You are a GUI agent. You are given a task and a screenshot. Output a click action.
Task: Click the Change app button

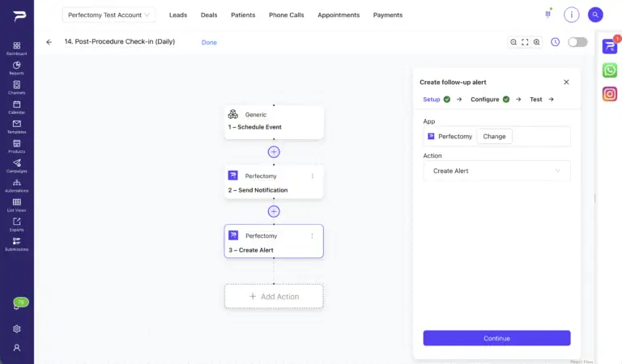(494, 136)
